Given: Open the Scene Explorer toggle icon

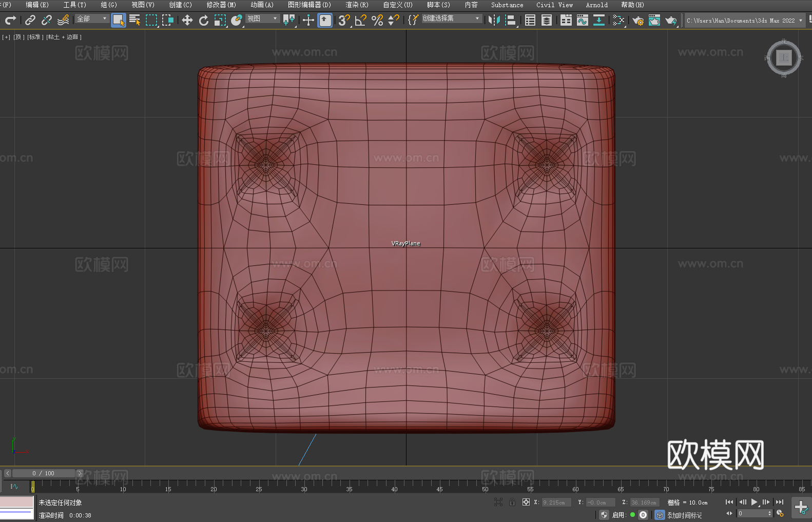Looking at the screenshot, I should pyautogui.click(x=530, y=20).
